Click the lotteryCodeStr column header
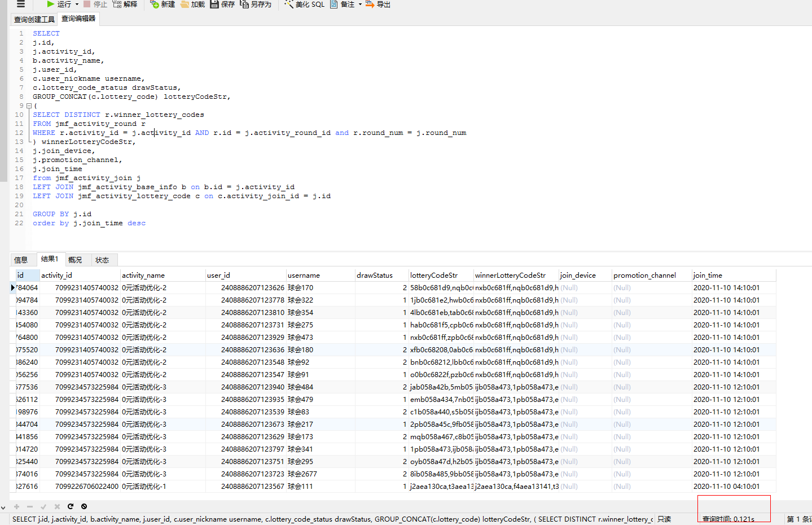 coord(441,275)
